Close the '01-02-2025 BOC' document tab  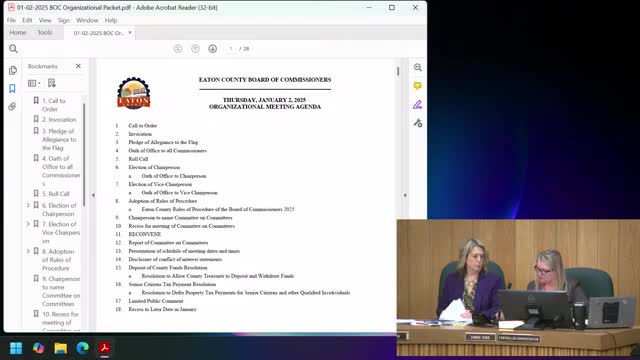[130, 33]
